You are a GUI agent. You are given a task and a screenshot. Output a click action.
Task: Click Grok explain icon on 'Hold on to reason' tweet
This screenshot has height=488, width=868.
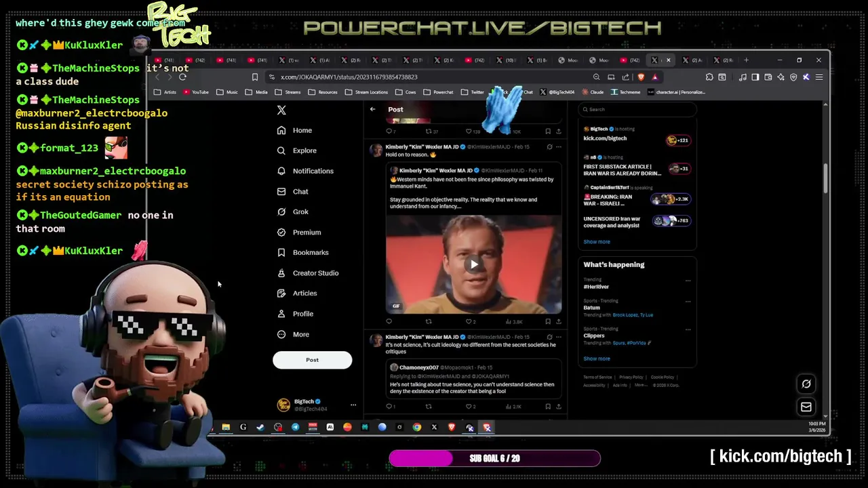coord(549,146)
